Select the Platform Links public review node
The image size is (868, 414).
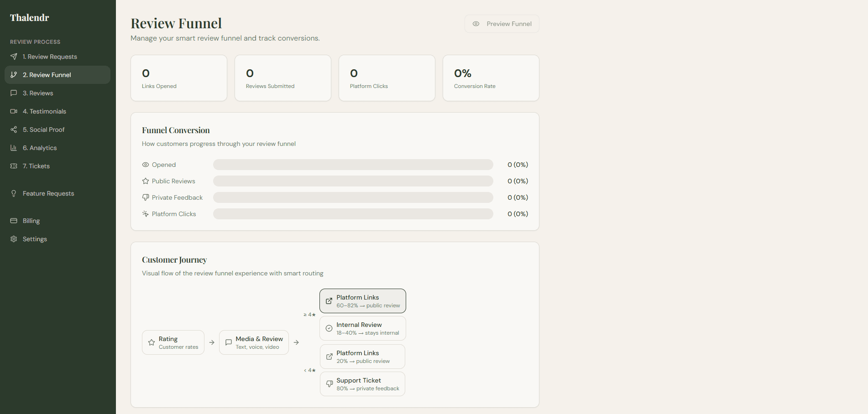point(362,300)
